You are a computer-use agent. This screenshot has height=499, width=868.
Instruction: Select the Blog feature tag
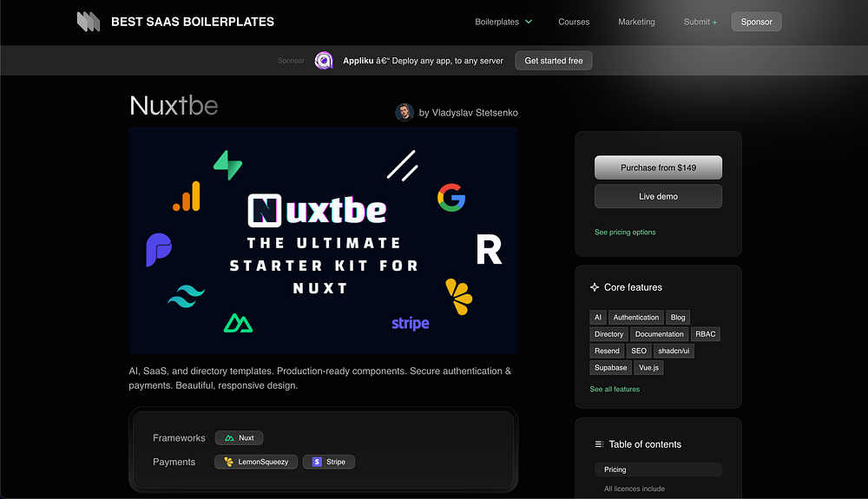[x=678, y=318]
